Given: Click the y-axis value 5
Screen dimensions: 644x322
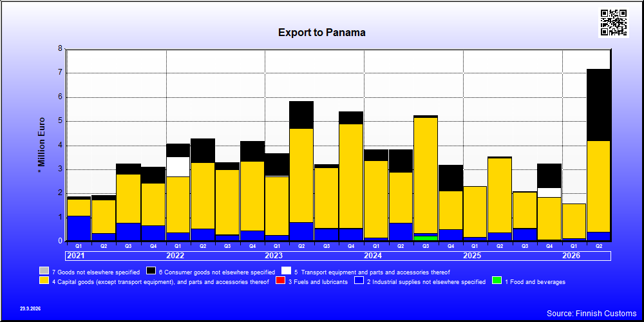Looking at the screenshot, I should (x=61, y=121).
